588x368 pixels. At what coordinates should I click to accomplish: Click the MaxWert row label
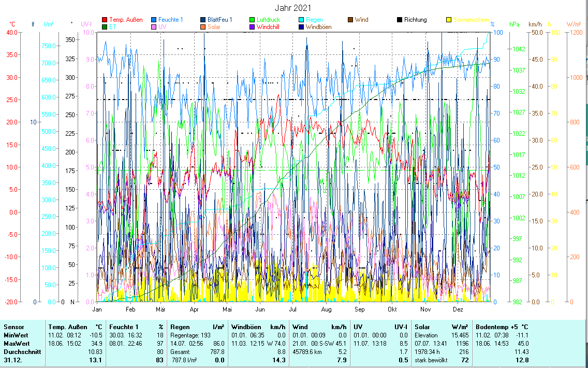click(16, 344)
